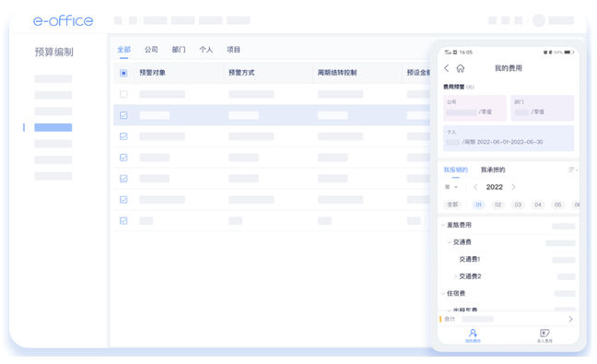This screenshot has width=597, height=364.
Task: Click the 预算编制 sidebar title
Action: (53, 52)
